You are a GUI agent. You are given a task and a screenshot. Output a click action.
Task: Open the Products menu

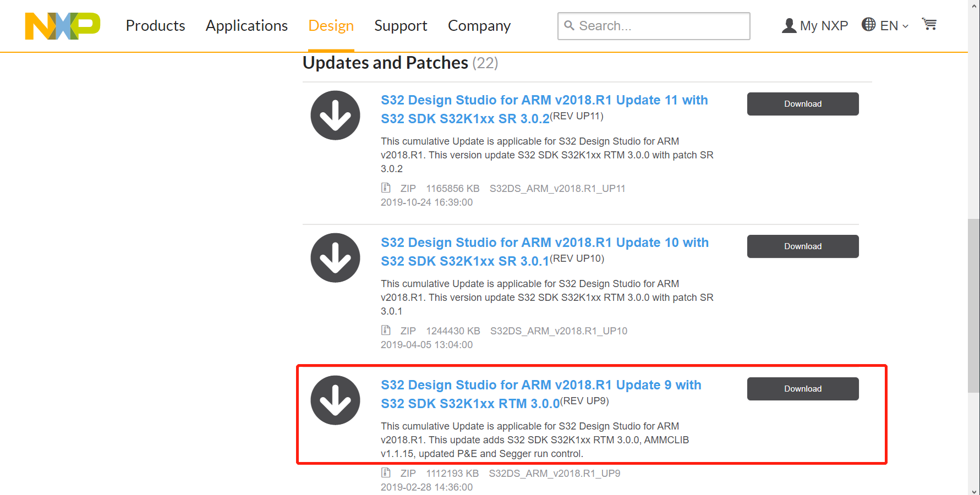tap(155, 26)
